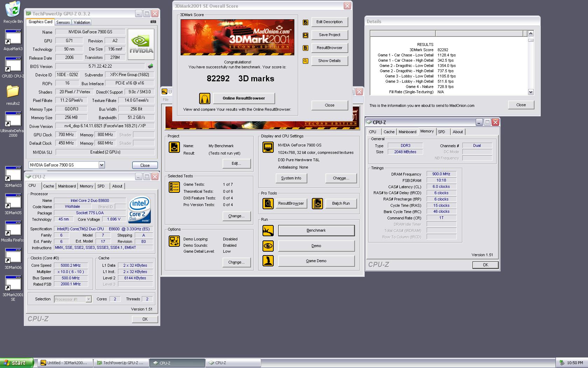
Task: Click the Benchmark run icon
Action: click(x=268, y=231)
